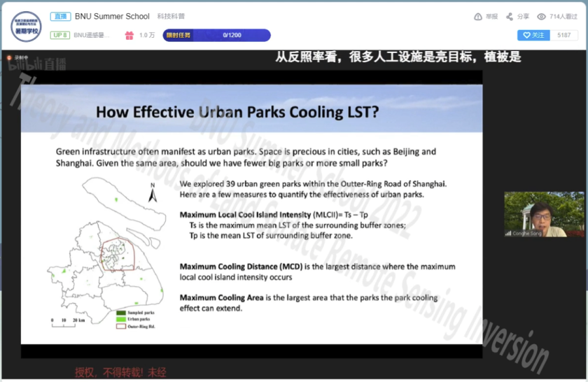
Task: Click the 5187 follower count
Action: 564,35
